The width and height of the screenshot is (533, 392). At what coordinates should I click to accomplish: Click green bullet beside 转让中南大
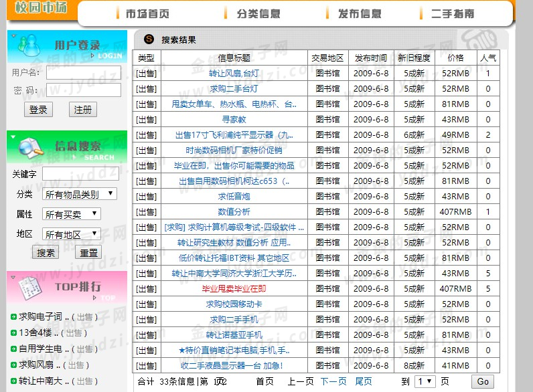click(13, 381)
